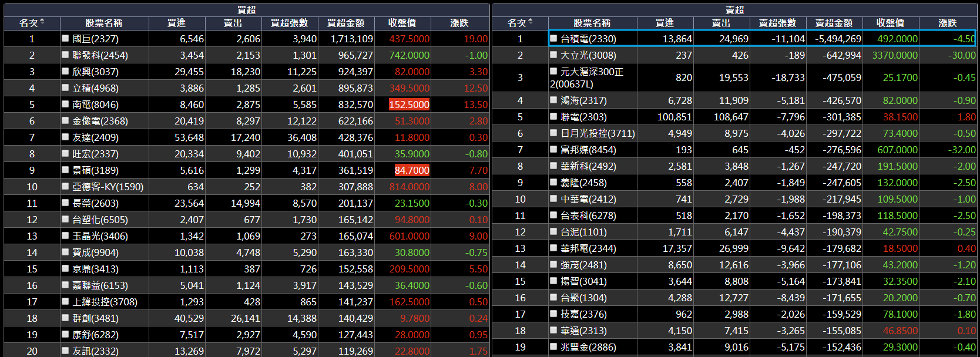Open the stock name 台塑化(6505)
Screen dimensions: 980x357
(x=100, y=220)
